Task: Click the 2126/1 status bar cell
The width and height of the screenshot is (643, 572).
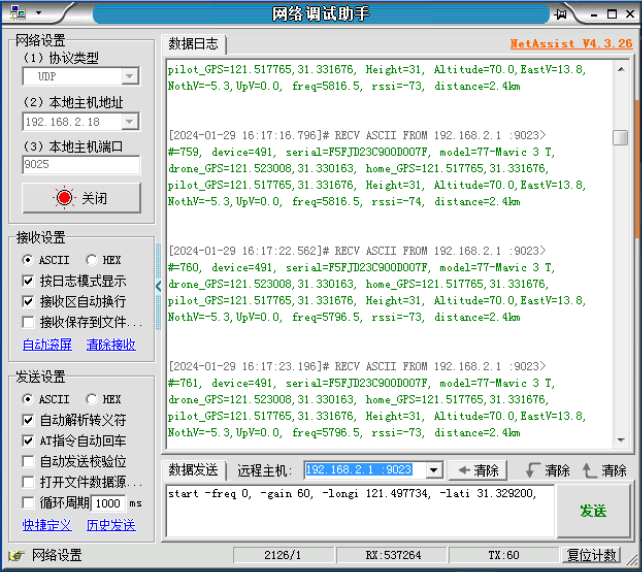Action: [283, 556]
